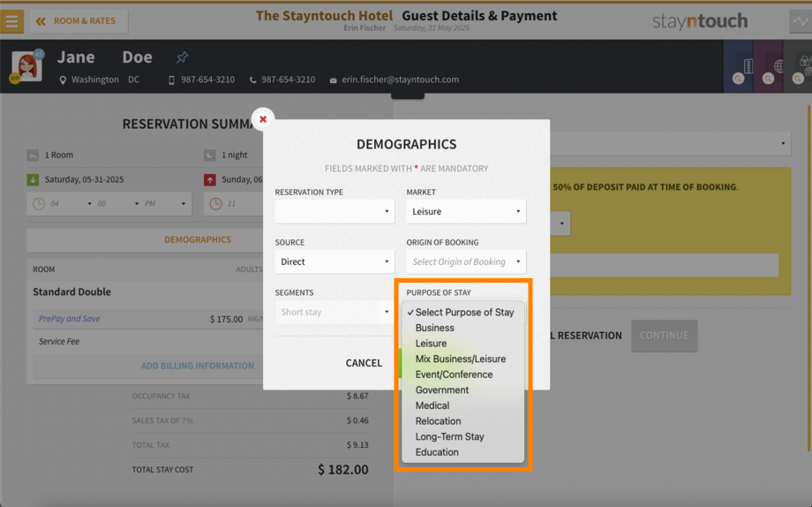Click the mobile phone icon
This screenshot has height=507, width=812.
pos(171,79)
